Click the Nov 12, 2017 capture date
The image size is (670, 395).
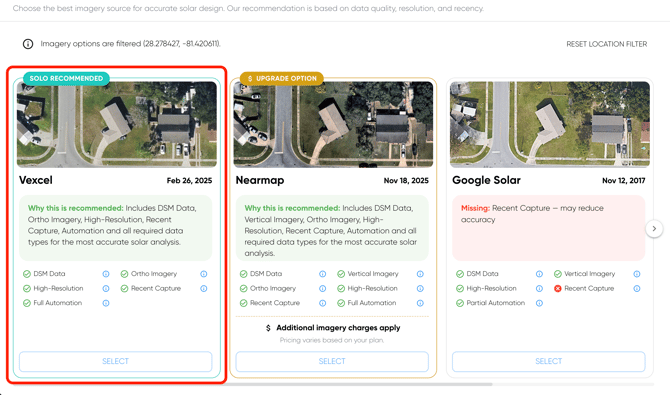pos(623,181)
